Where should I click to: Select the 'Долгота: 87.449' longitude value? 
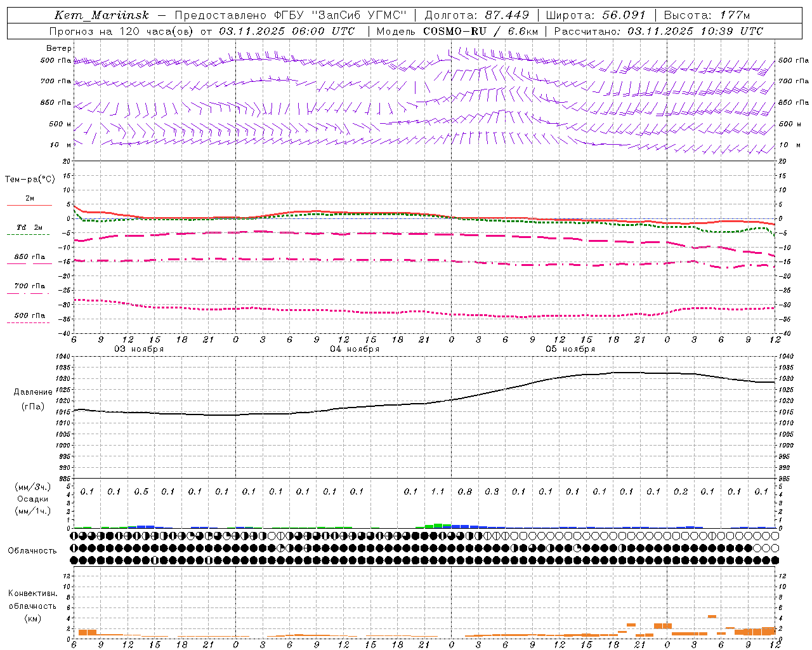(476, 15)
